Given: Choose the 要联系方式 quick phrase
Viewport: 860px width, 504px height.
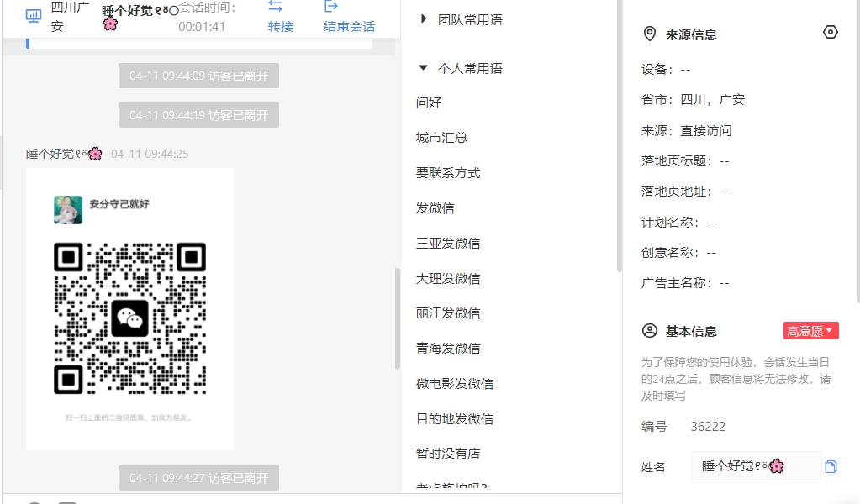Looking at the screenshot, I should pos(448,172).
